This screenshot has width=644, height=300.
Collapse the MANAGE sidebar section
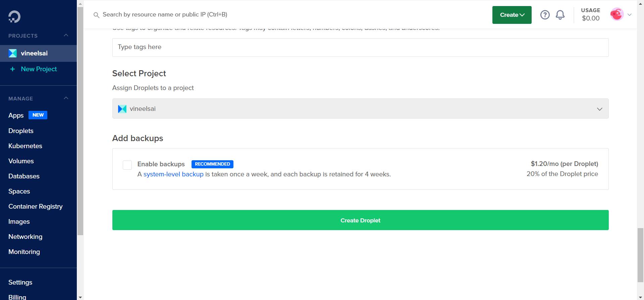66,98
